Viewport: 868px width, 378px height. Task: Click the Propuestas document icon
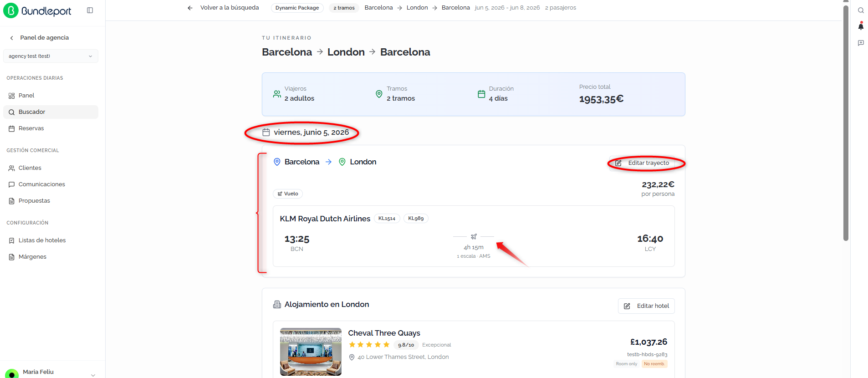(12, 201)
